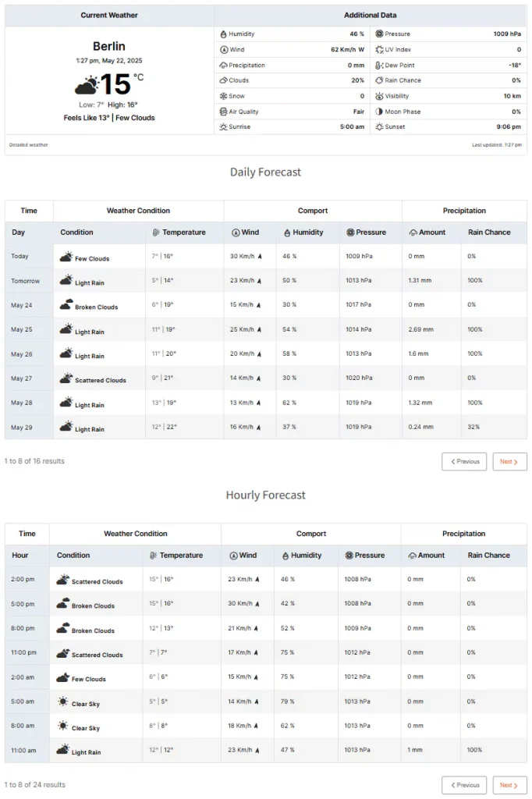Click the Scattered Clouds icon in May 27 row
Image resolution: width=532 pixels, height=799 pixels.
point(66,378)
